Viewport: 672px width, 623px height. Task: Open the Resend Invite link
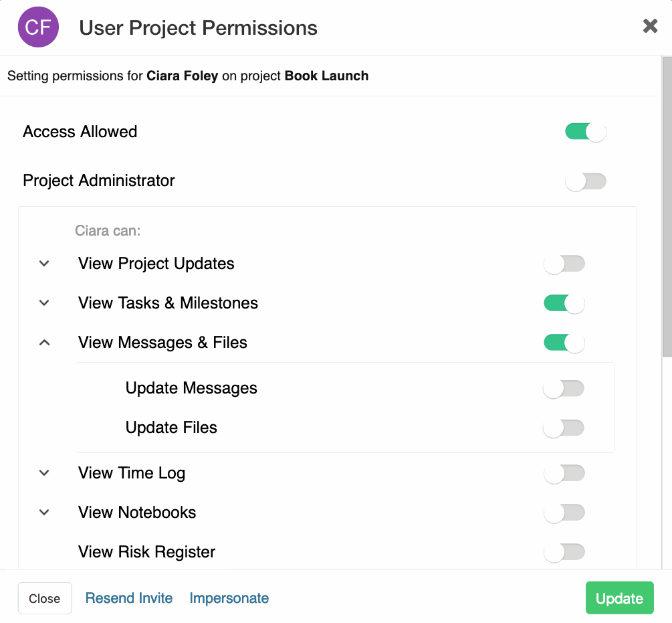pos(129,598)
